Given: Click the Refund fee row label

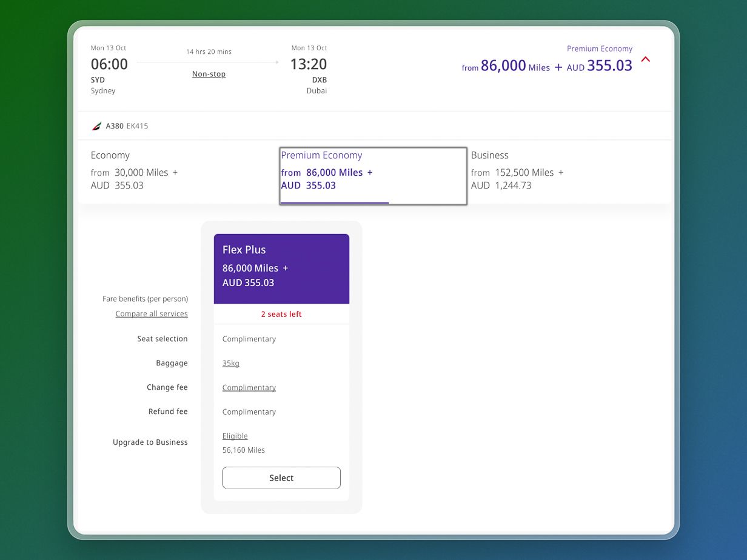Looking at the screenshot, I should 168,412.
